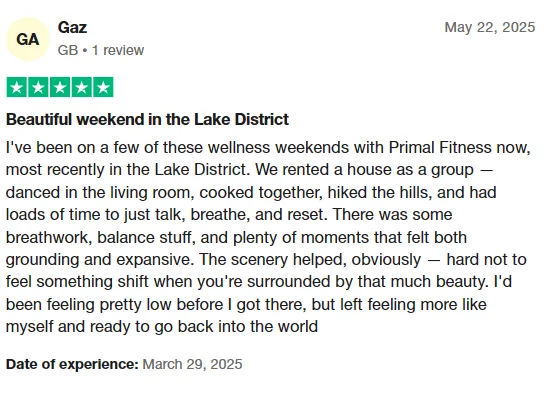The height and width of the screenshot is (399, 555).
Task: Select the second green star
Action: tap(38, 87)
